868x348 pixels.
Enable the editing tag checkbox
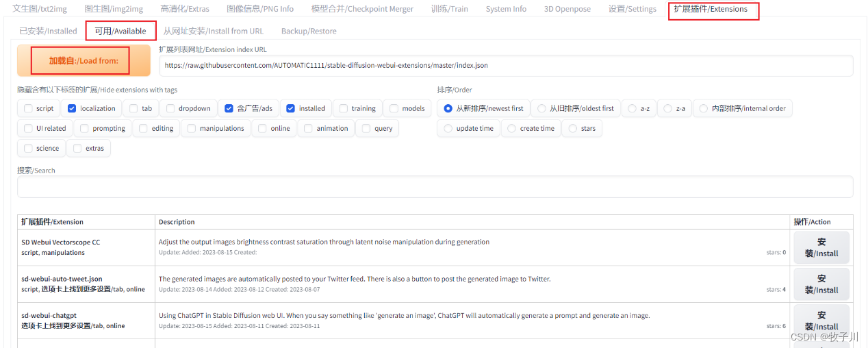(x=144, y=128)
